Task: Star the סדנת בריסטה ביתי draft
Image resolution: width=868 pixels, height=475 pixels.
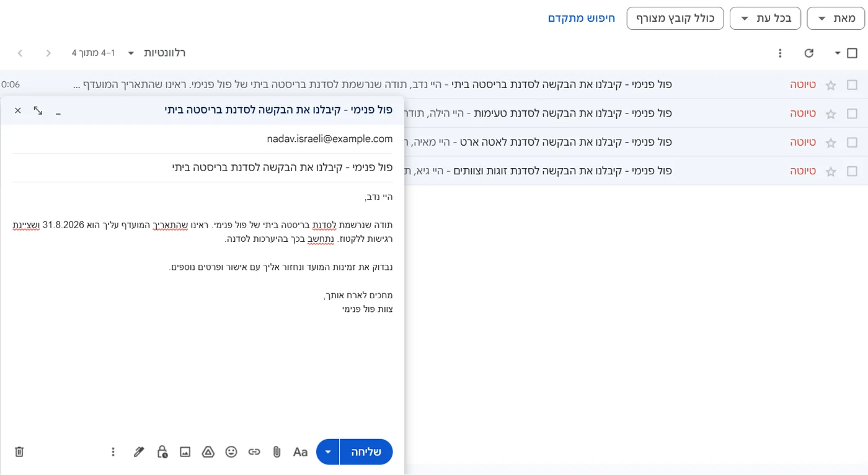Action: point(831,85)
